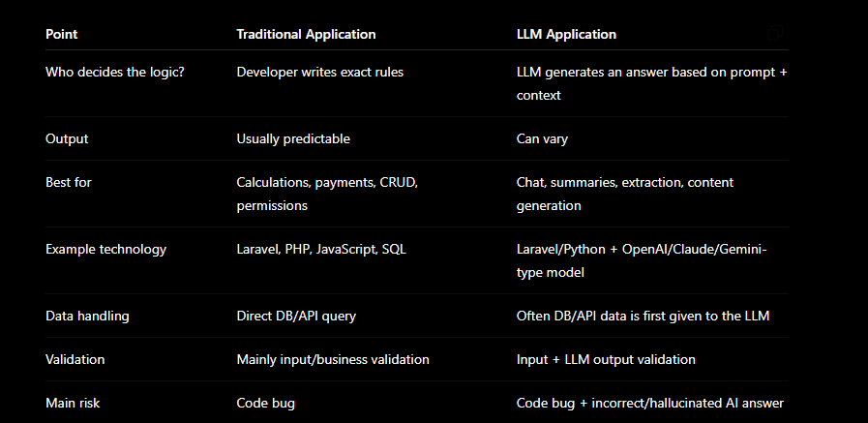Select 'Laravel, PHP, JavaScript, SQL' cell
The width and height of the screenshot is (868, 423).
click(x=321, y=249)
